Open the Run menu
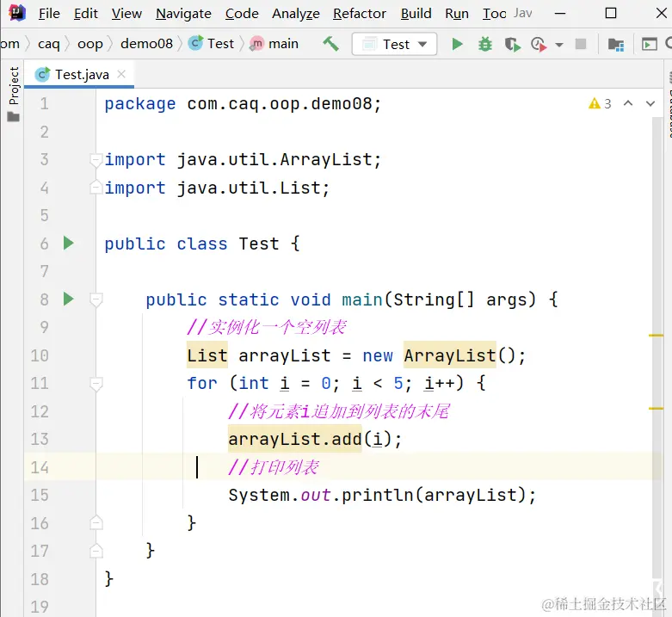The width and height of the screenshot is (672, 617). [456, 14]
